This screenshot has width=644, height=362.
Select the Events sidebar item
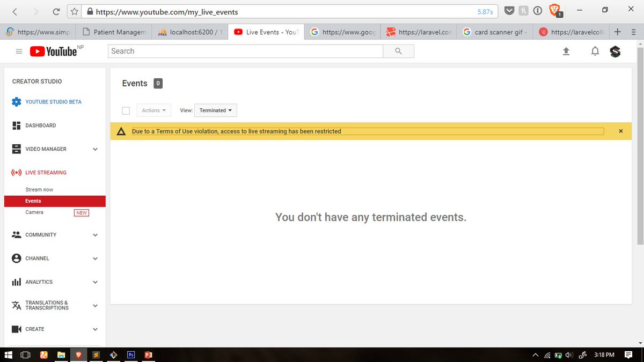[x=55, y=201]
